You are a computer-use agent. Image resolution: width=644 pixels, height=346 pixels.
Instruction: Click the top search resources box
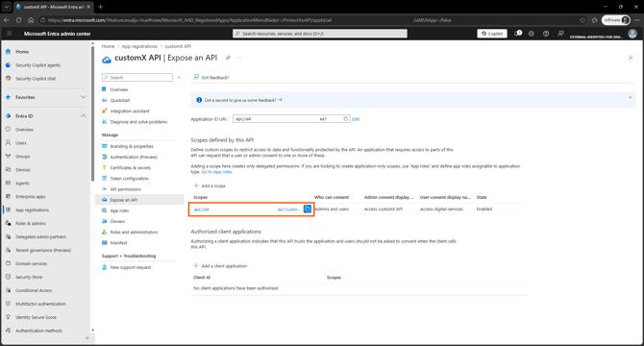click(x=320, y=34)
